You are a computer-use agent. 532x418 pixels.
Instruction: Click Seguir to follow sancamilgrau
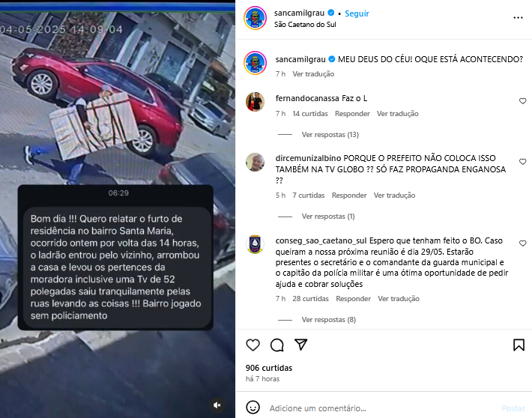coord(357,13)
